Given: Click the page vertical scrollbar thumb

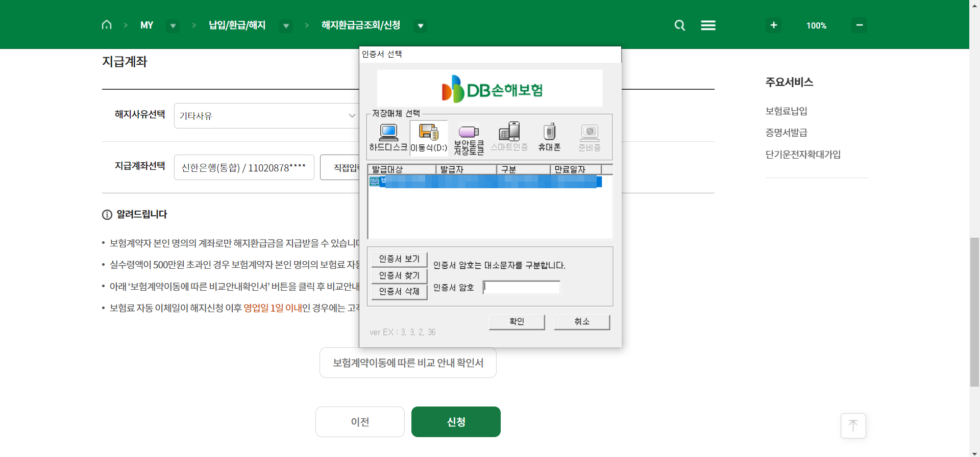Looking at the screenshot, I should coord(974,312).
